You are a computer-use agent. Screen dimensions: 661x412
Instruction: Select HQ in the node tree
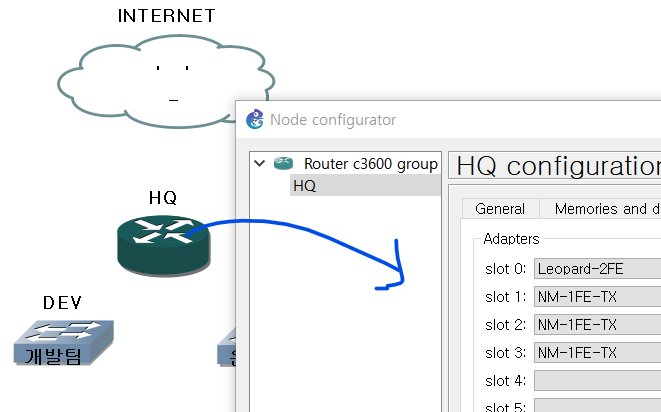[x=365, y=186]
